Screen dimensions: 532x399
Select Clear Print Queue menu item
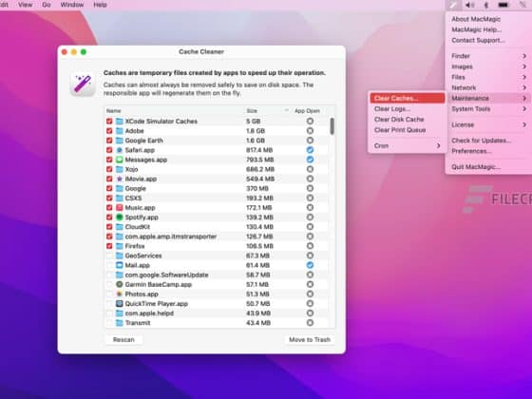(x=407, y=130)
